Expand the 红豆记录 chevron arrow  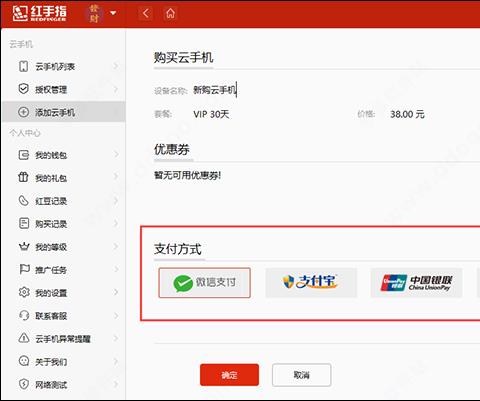pyautogui.click(x=116, y=200)
